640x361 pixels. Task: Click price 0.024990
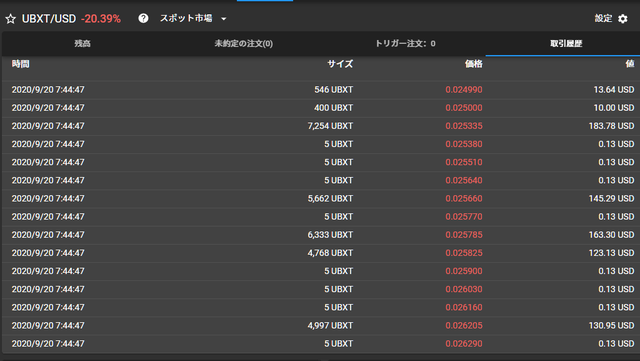[x=464, y=89]
